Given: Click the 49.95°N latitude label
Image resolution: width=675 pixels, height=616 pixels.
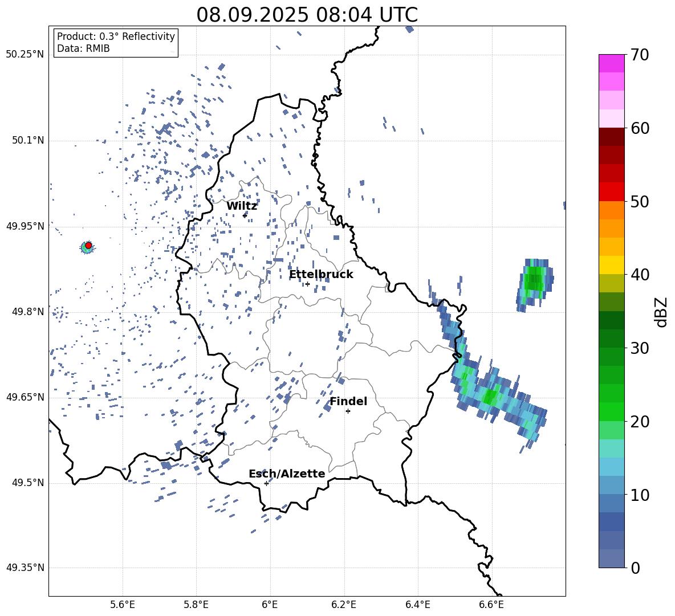Looking at the screenshot, I should tap(25, 226).
